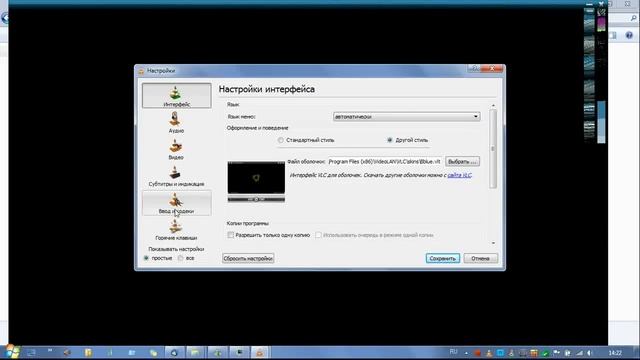This screenshot has width=640, height=360.
Task: Click the Выбрать button for skin file
Action: tap(462, 162)
